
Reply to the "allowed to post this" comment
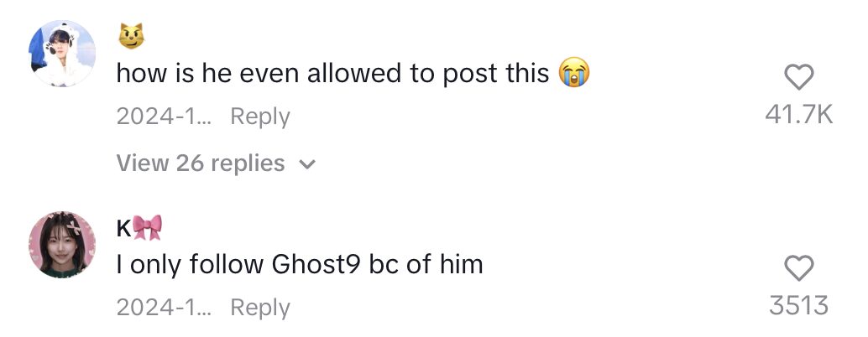coord(259,116)
